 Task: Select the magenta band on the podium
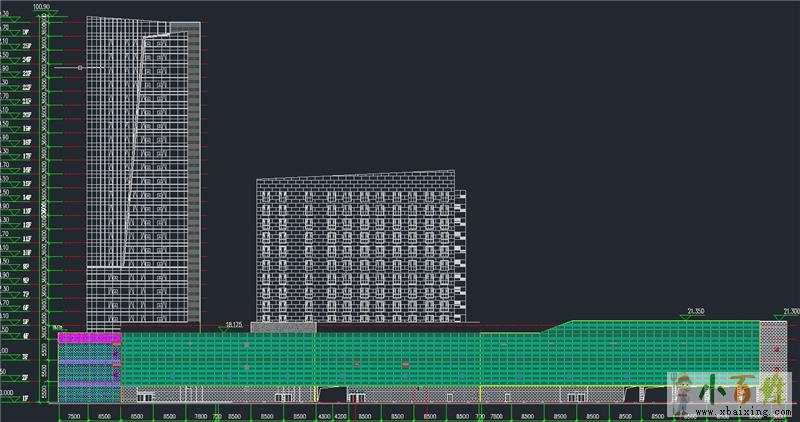click(89, 339)
